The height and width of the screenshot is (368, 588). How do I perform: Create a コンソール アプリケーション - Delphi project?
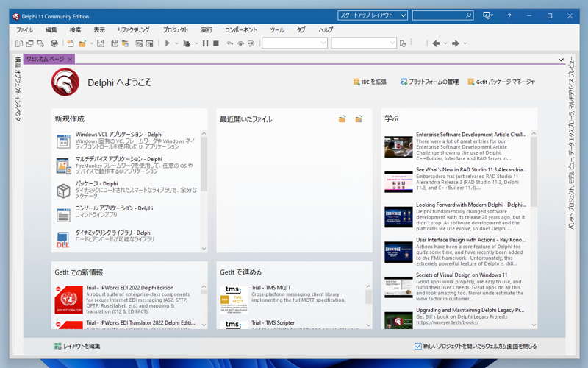(127, 214)
